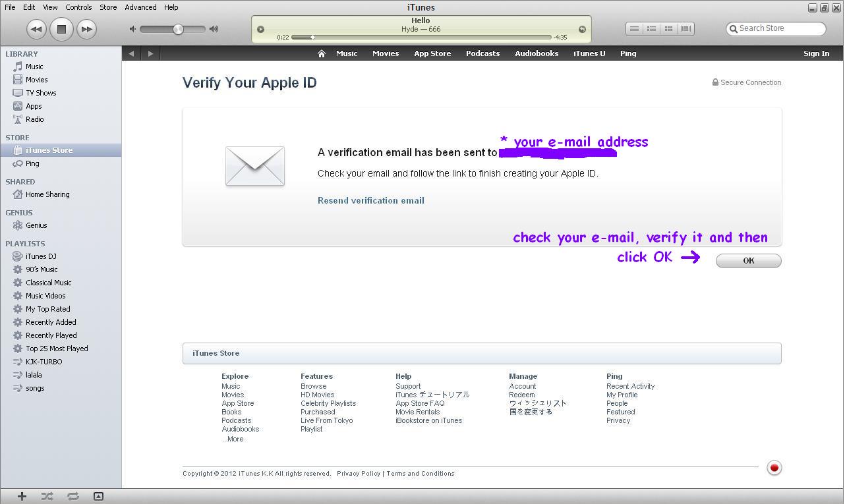This screenshot has height=504, width=845.
Task: Skip forward with the next track button
Action: (86, 29)
